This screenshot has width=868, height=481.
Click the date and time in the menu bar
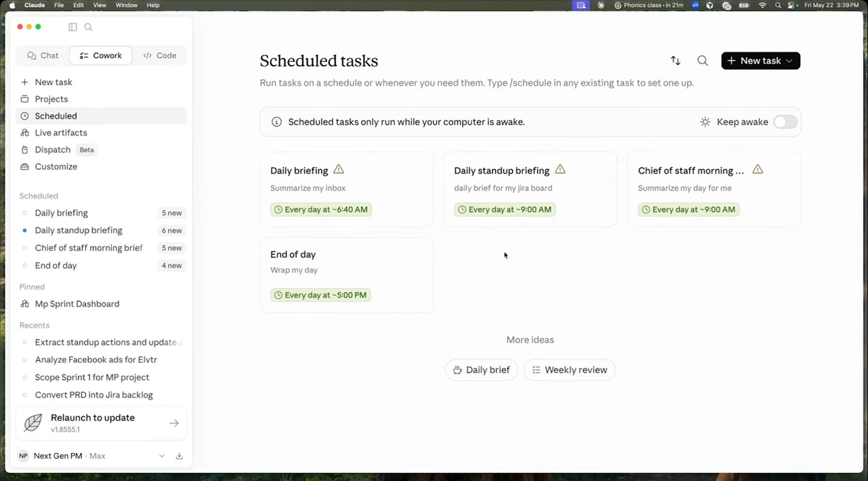point(832,5)
